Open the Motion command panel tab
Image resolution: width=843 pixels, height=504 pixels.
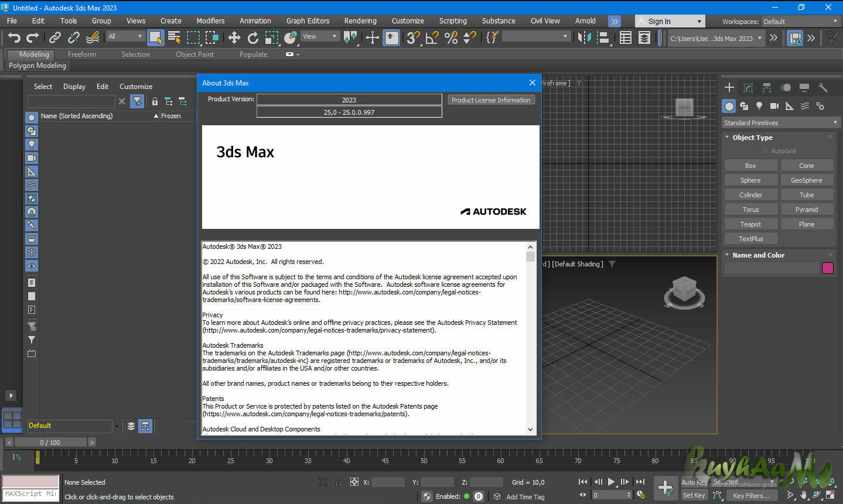coord(786,88)
